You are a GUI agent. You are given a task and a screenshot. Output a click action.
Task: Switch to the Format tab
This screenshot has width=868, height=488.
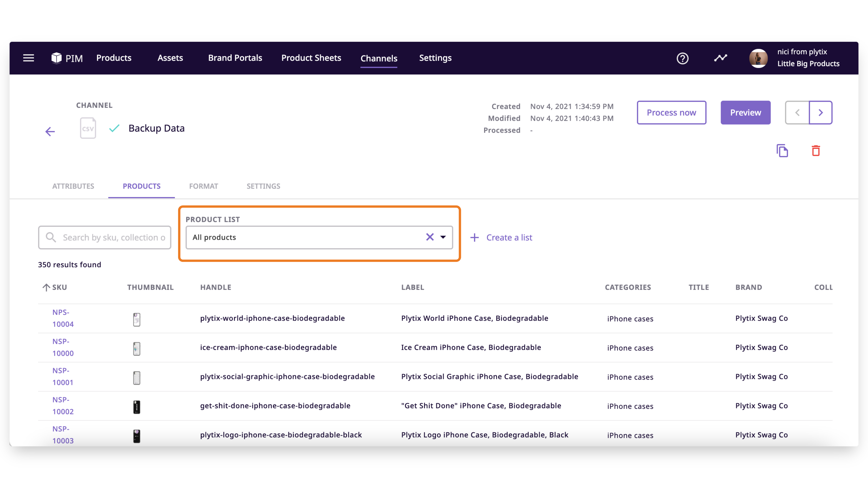pos(204,186)
